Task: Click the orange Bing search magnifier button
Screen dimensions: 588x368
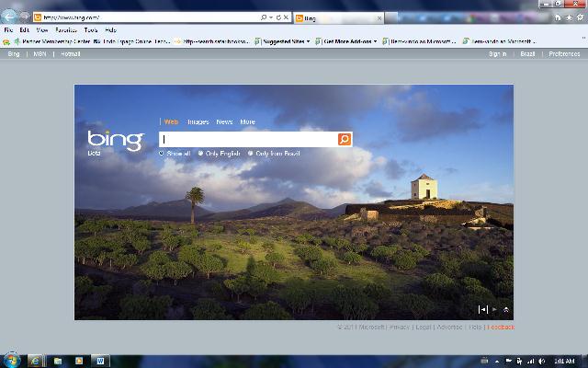Action: point(345,139)
